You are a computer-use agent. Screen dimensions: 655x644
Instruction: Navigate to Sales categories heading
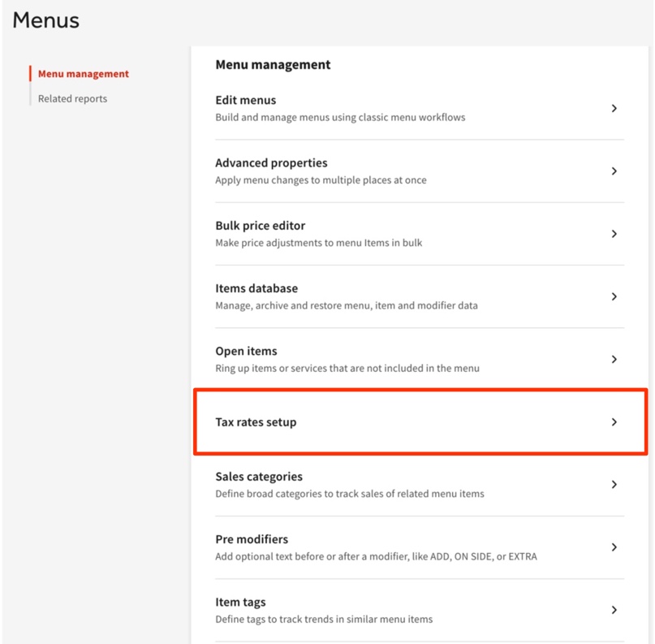259,477
